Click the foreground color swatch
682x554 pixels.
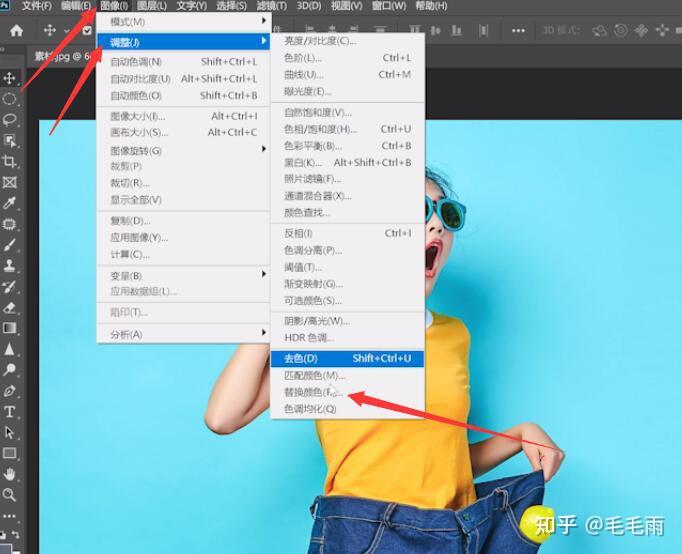[6, 548]
